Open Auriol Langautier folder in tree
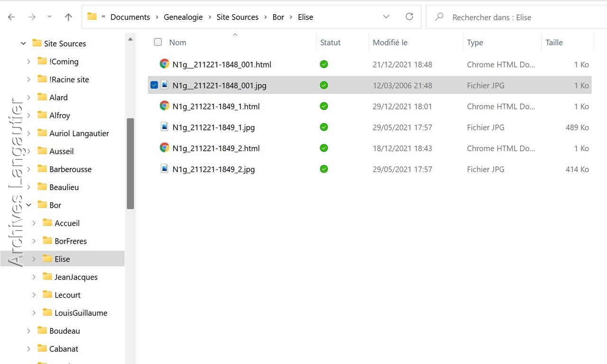Image resolution: width=607 pixels, height=364 pixels. tap(79, 134)
